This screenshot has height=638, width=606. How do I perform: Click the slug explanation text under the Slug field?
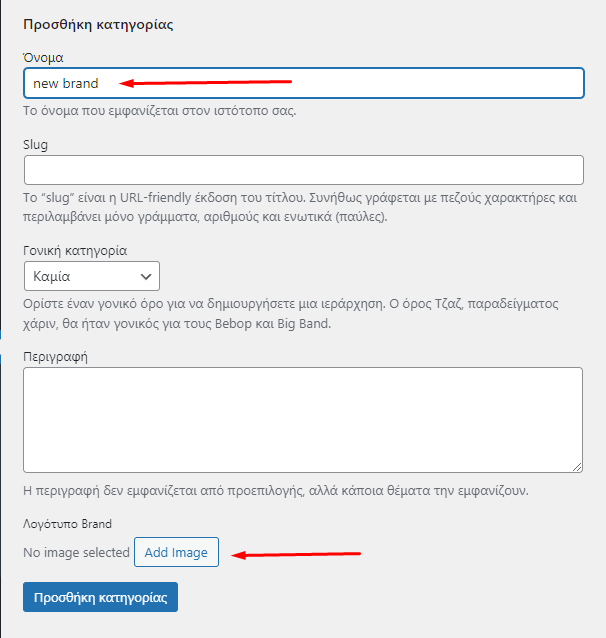pyautogui.click(x=300, y=207)
